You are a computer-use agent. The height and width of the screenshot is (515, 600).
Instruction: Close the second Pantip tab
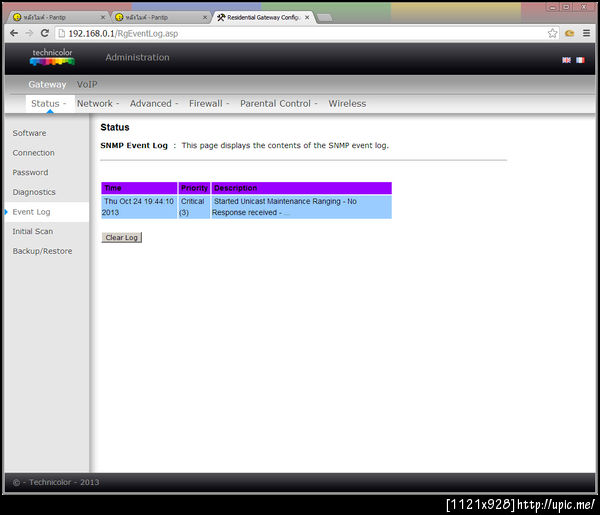205,18
